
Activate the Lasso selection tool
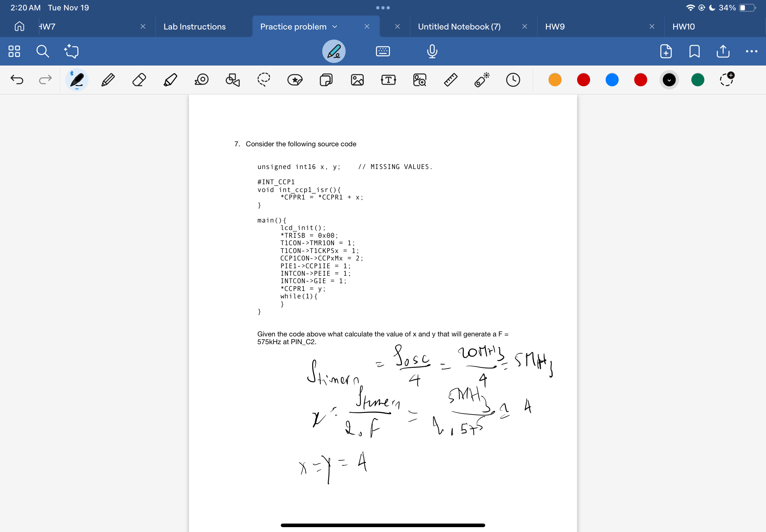tap(264, 79)
